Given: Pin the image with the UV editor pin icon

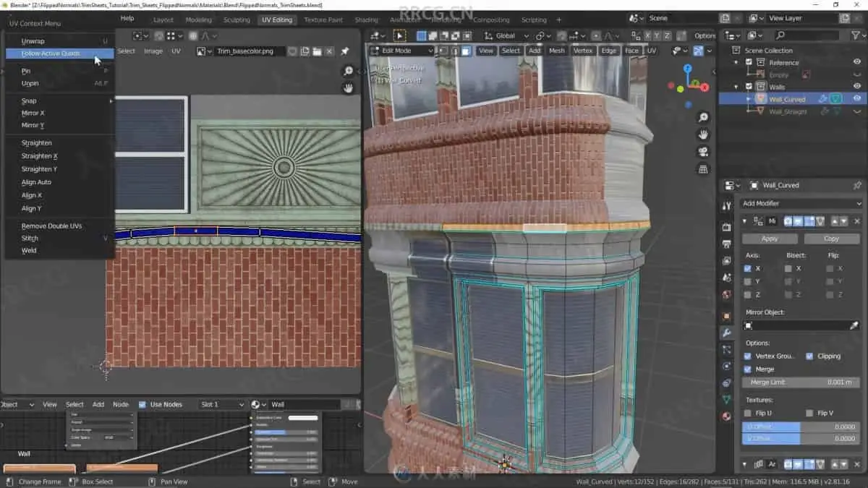Looking at the screenshot, I should click(x=344, y=51).
